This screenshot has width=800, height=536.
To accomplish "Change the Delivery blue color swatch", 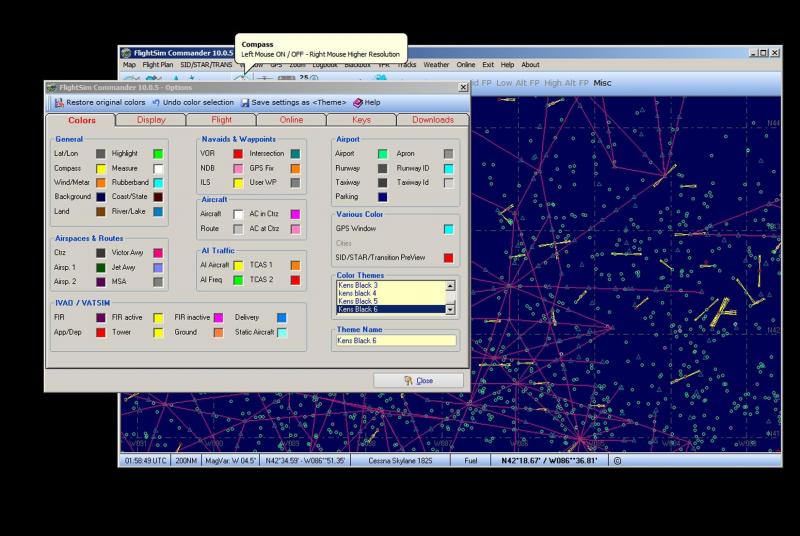I will [281, 318].
